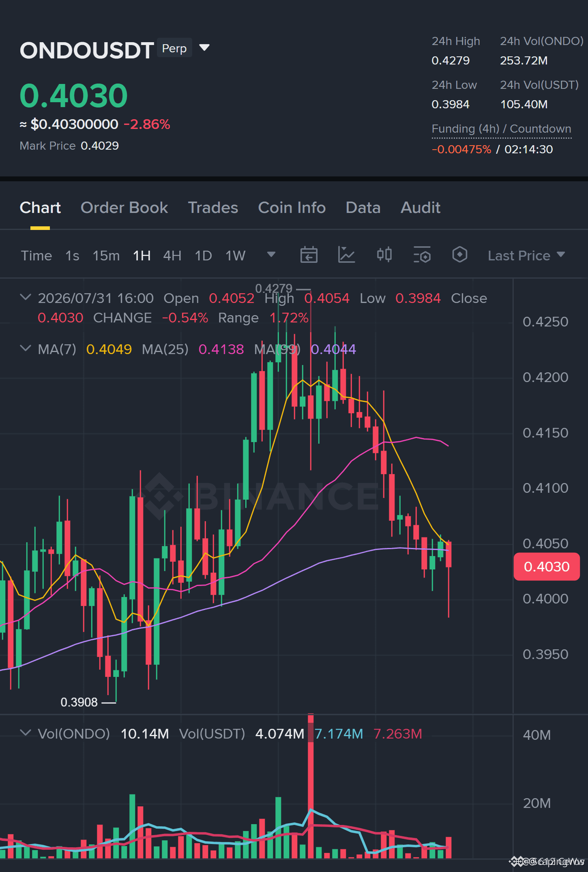
Task: Open the Last Price dropdown
Action: [526, 256]
